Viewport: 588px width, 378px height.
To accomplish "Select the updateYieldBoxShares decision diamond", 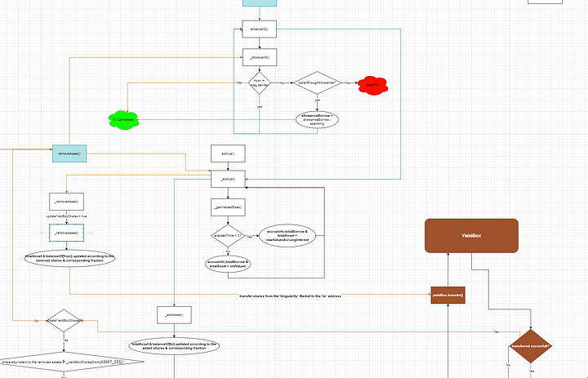I will click(x=66, y=321).
